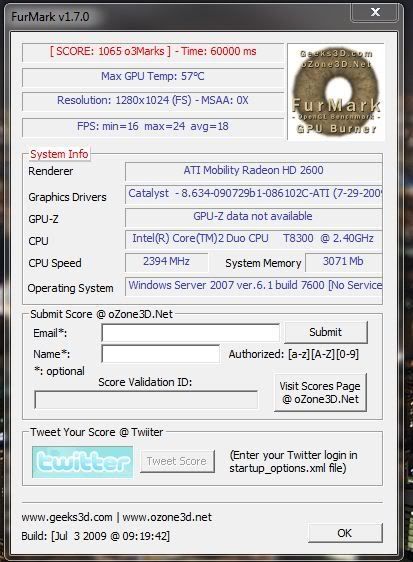Click the Submit button
Image resolution: width=413 pixels, height=562 pixels.
coord(326,332)
